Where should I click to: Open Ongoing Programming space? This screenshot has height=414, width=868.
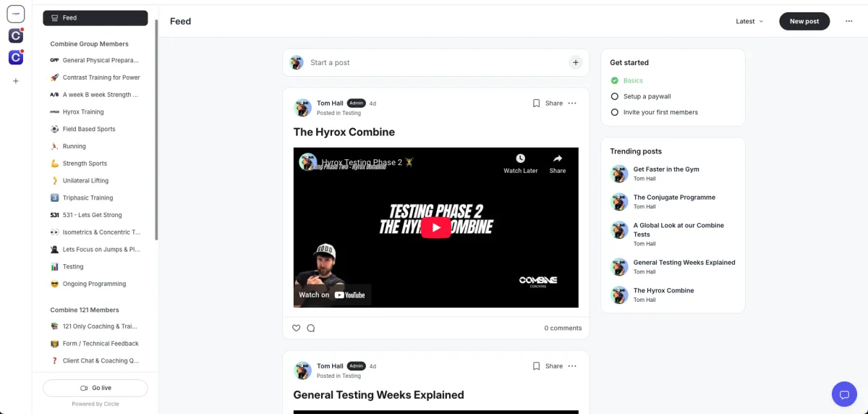pyautogui.click(x=95, y=284)
